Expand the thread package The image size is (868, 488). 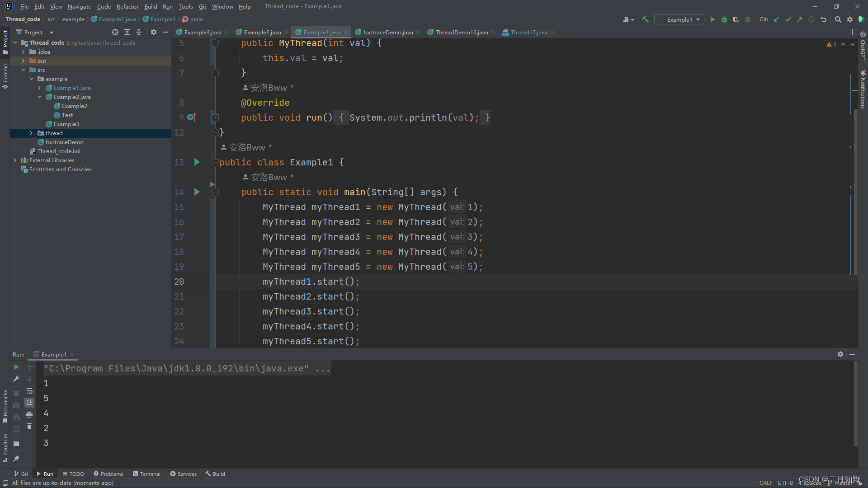(31, 133)
